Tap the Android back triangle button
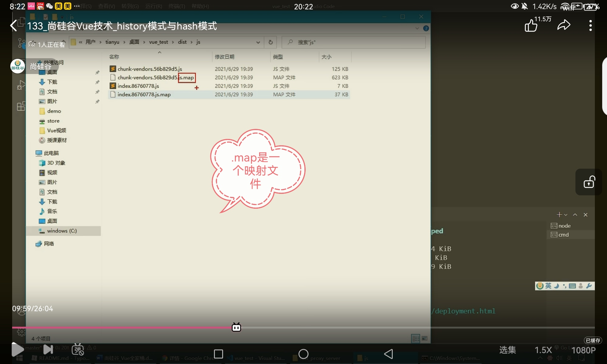607x364 pixels. point(388,354)
